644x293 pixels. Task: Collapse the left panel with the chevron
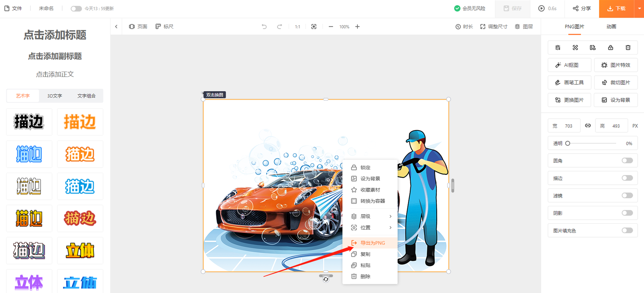click(x=116, y=27)
